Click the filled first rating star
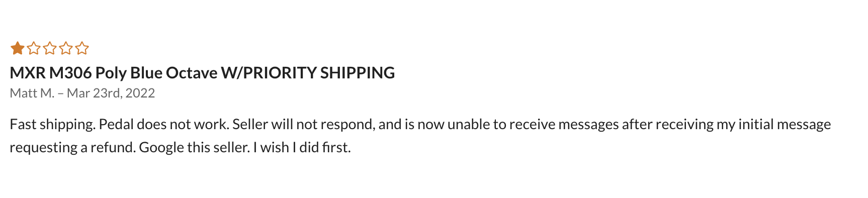The image size is (868, 198). (18, 48)
